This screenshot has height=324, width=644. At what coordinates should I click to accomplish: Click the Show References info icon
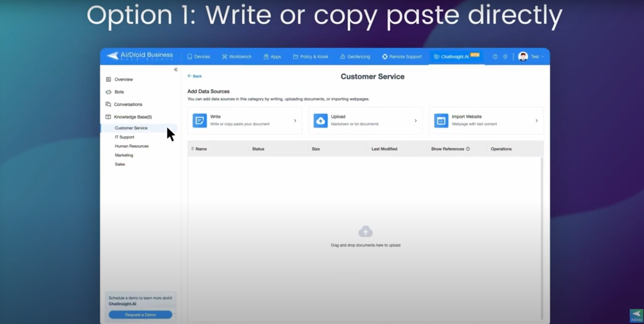tap(468, 149)
